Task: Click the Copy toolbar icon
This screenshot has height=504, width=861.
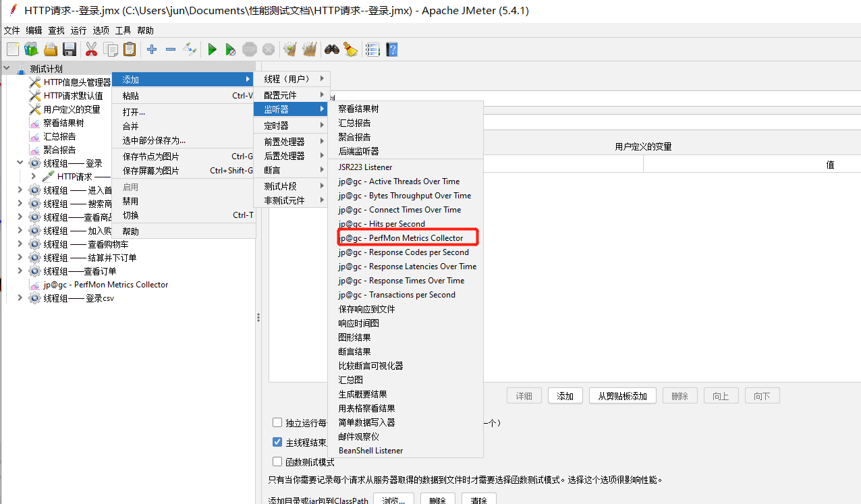Action: [x=111, y=49]
